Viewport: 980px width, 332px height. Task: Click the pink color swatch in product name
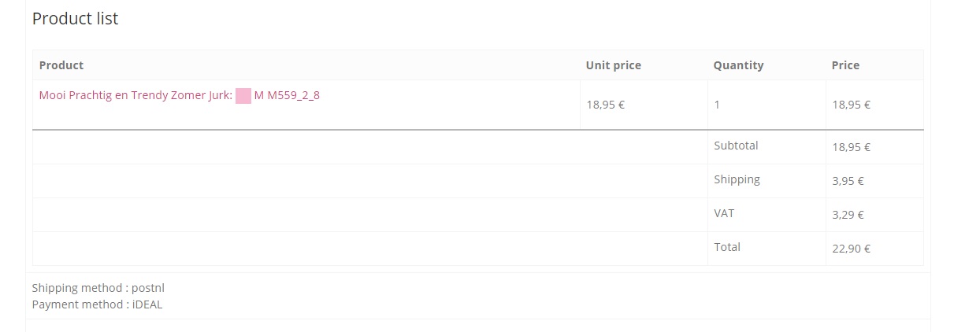[x=243, y=96]
